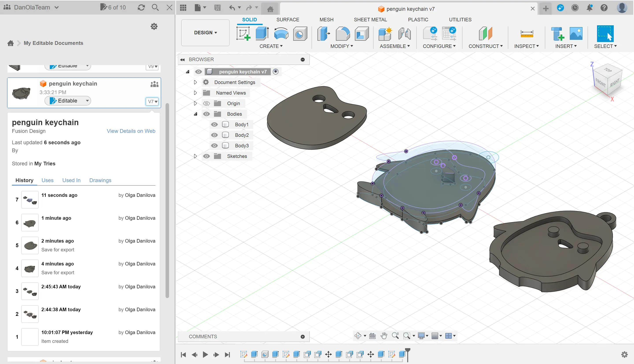
Task: Choose the Fillet tool icon
Action: pyautogui.click(x=343, y=33)
